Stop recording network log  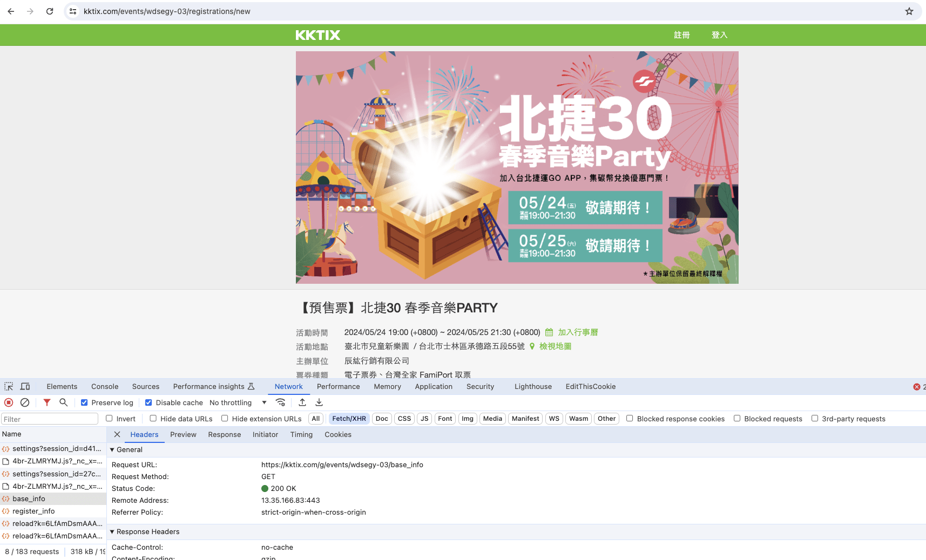tap(9, 402)
